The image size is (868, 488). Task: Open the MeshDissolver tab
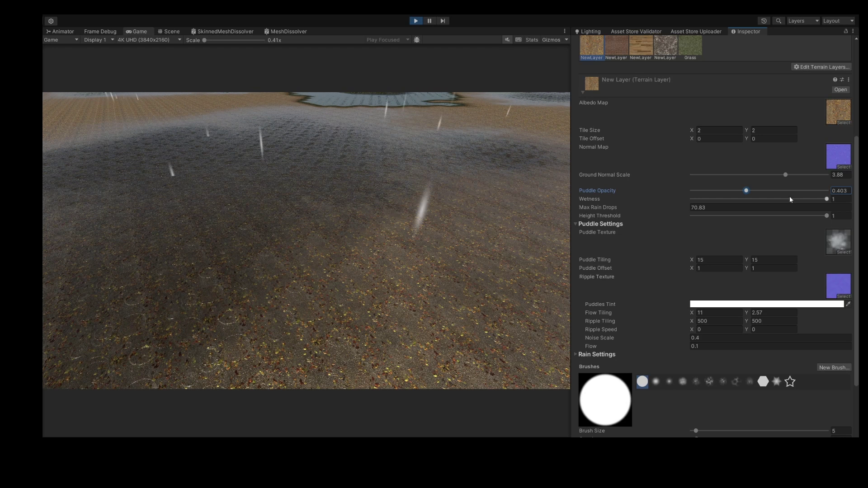[x=286, y=32]
